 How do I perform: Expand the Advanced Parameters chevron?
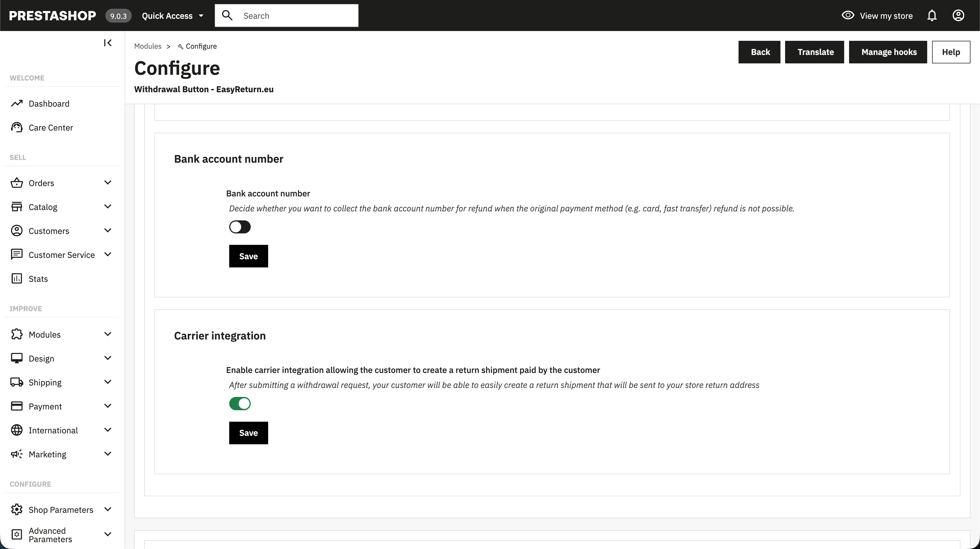[x=108, y=534]
